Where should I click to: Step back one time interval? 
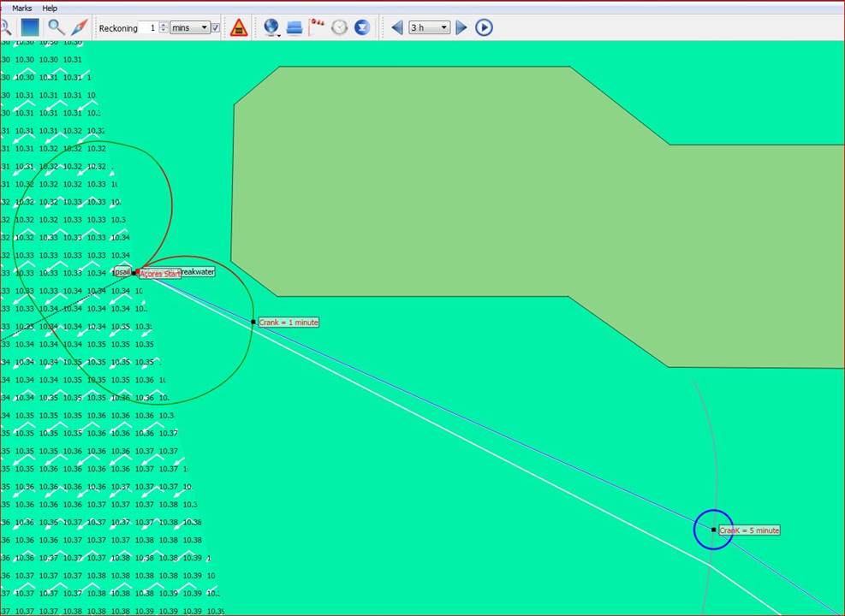(x=397, y=27)
